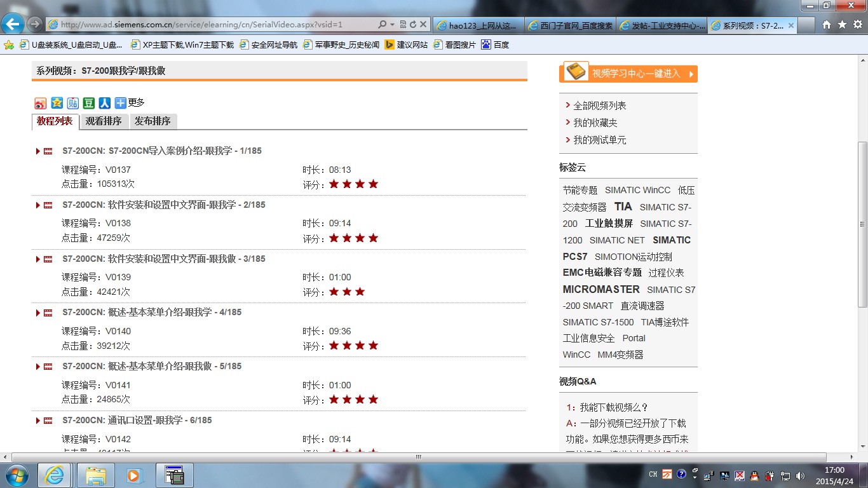Open lesson 软件安装和设置中文界面-跟我做 3/185
The height and width of the screenshot is (488, 868).
pyautogui.click(x=164, y=259)
